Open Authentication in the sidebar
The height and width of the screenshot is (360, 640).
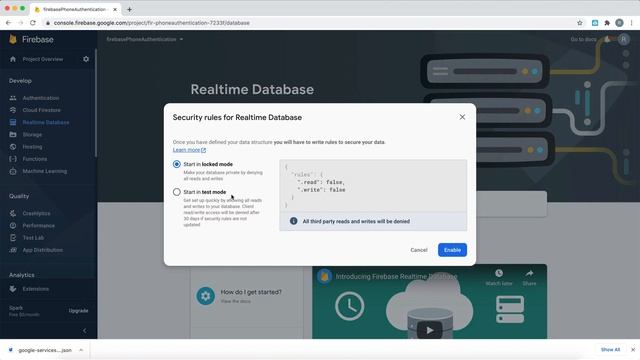click(41, 98)
